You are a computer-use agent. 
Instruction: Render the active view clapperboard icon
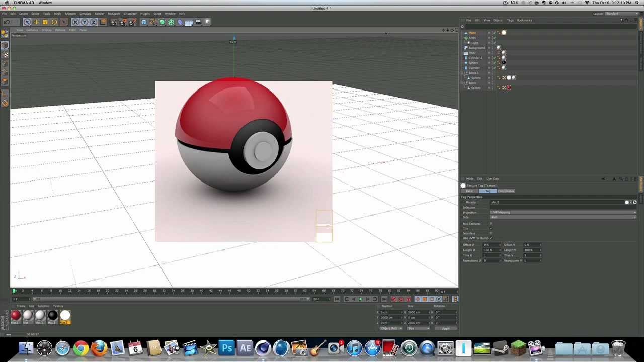[114, 22]
